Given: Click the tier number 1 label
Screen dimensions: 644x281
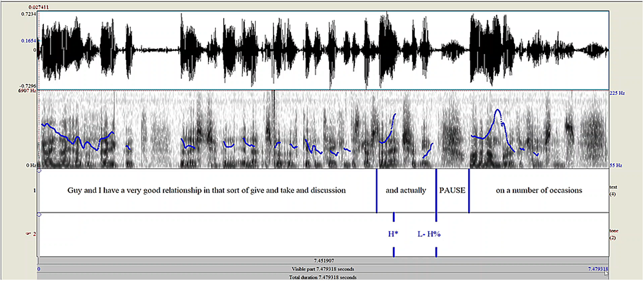Looking at the screenshot, I should click(x=34, y=191).
